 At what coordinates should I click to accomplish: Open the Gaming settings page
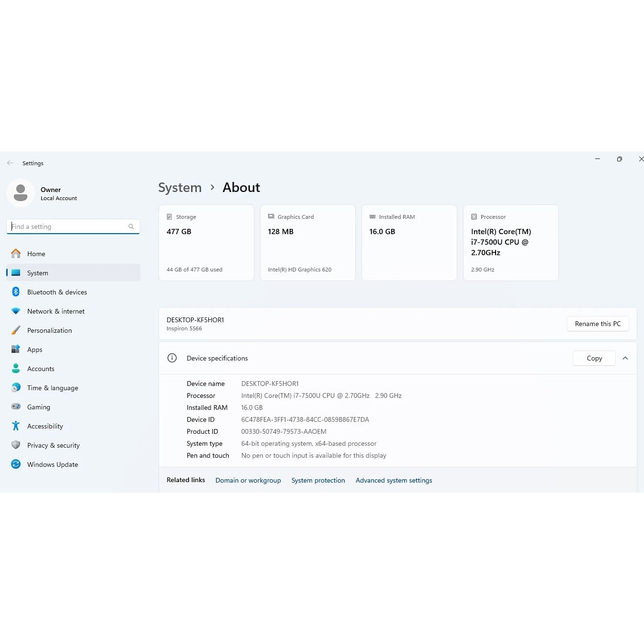point(38,407)
